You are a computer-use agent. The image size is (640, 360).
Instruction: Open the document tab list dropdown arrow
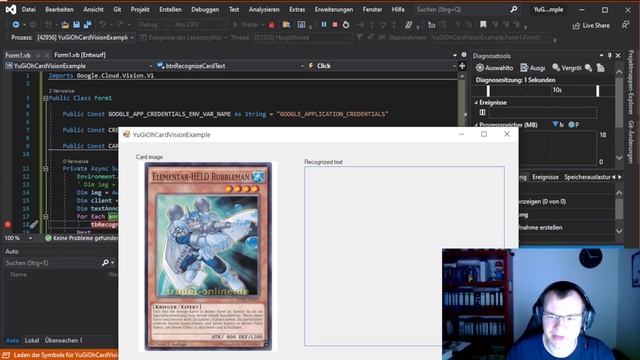tap(455, 55)
